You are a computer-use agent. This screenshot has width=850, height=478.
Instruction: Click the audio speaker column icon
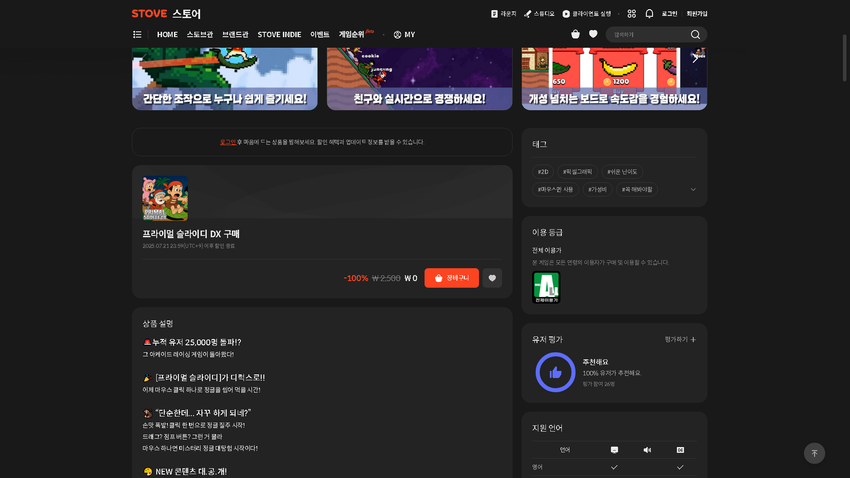647,450
